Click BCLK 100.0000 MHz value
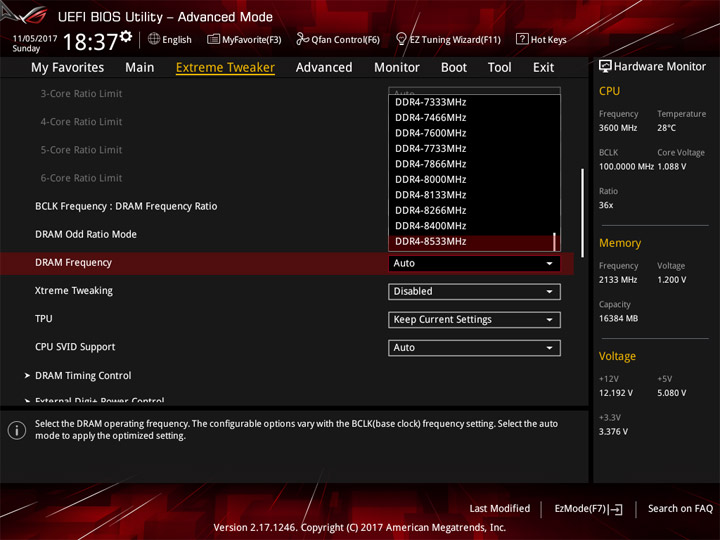The image size is (720, 540). point(626,167)
